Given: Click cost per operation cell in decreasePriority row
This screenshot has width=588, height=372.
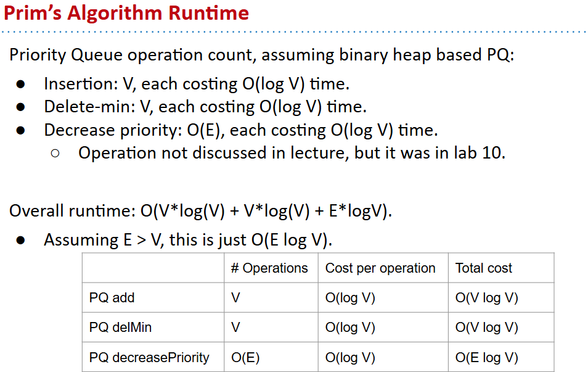Looking at the screenshot, I should point(350,357).
